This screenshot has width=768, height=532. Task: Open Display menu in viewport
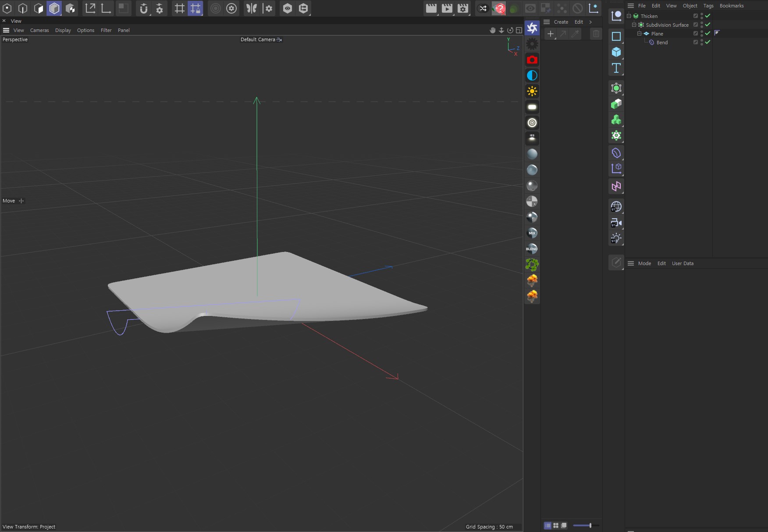pos(63,30)
